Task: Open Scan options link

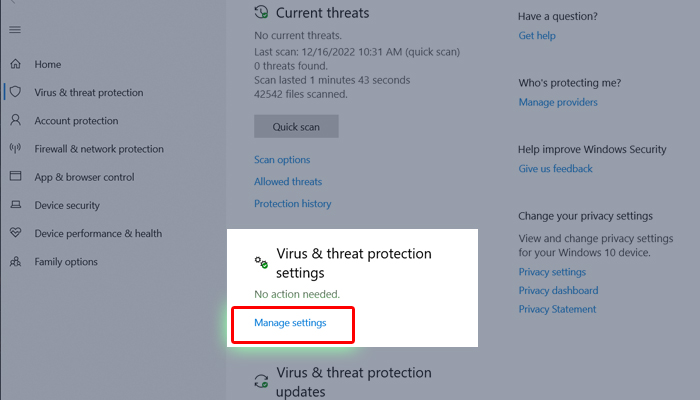Action: click(x=282, y=160)
